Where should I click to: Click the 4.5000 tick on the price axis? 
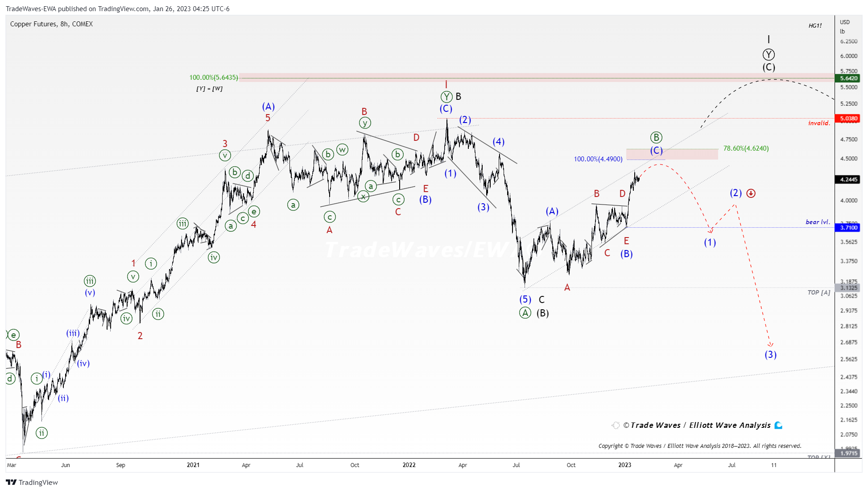[x=849, y=159]
